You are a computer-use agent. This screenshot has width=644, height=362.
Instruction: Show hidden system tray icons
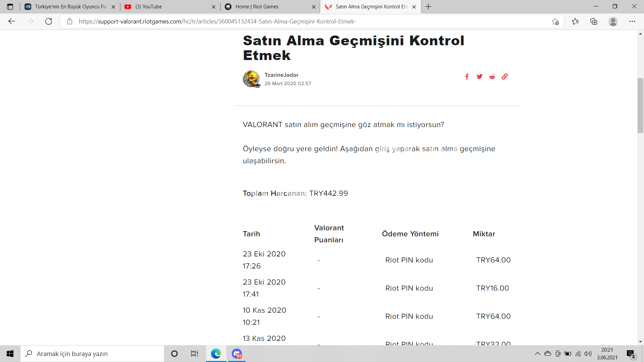(538, 354)
